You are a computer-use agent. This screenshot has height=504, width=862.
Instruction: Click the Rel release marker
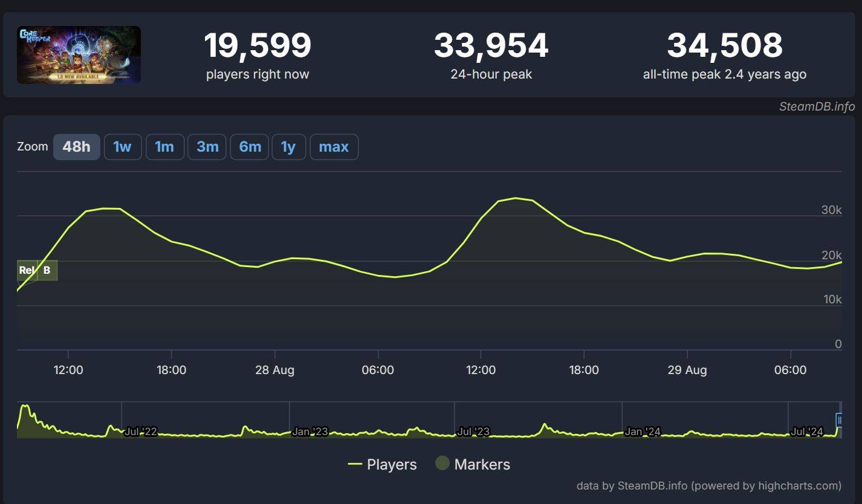coord(27,270)
